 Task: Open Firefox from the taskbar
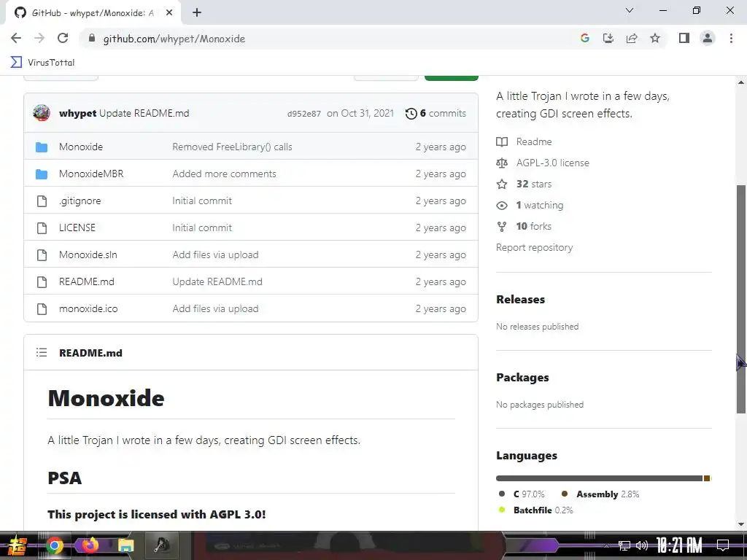(90, 545)
